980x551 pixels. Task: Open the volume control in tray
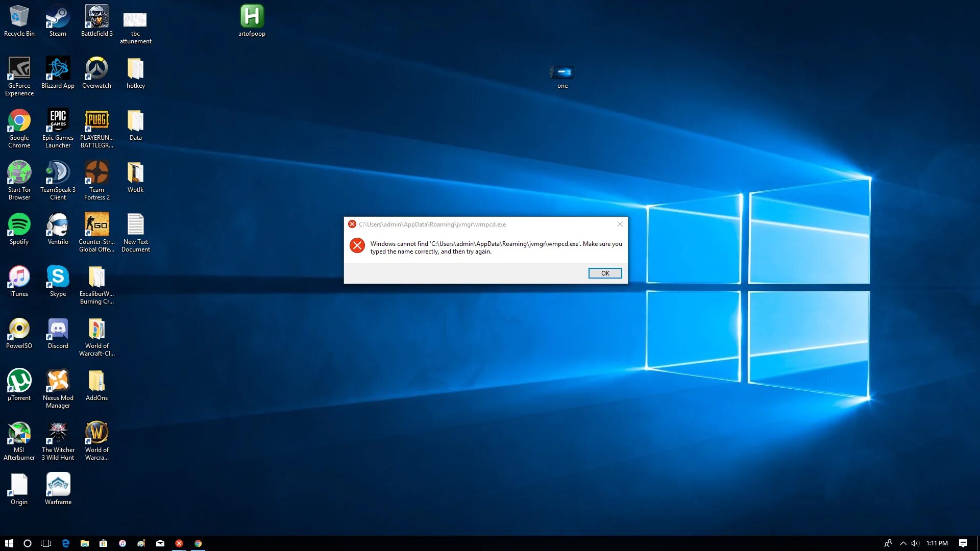pos(915,543)
